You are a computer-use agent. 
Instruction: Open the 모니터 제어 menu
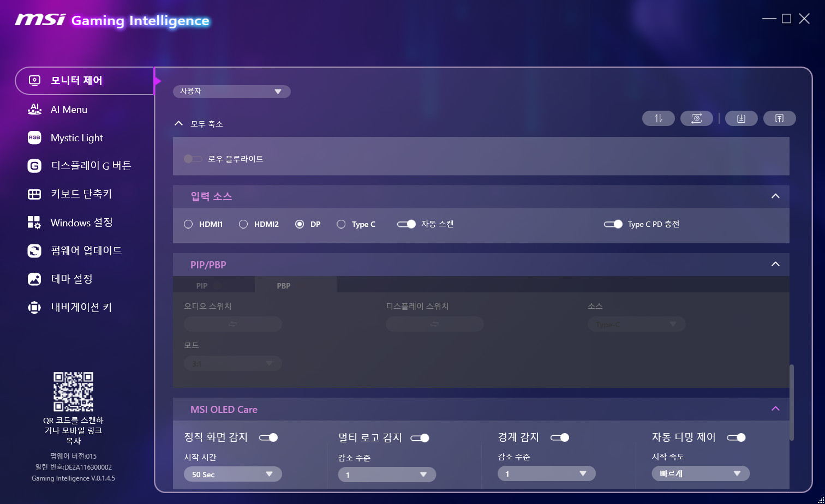[x=85, y=81]
